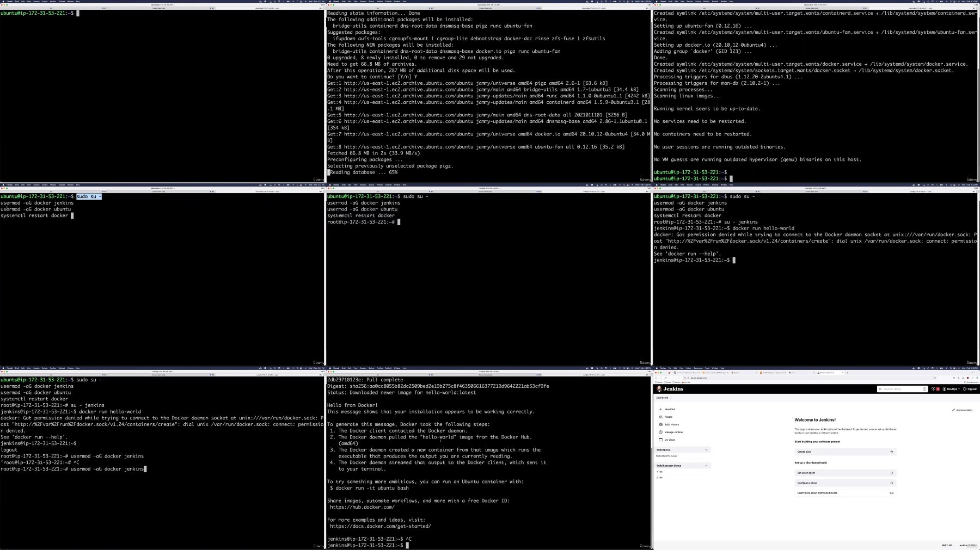
Task: Open the People page in Jenkins
Action: (666, 417)
